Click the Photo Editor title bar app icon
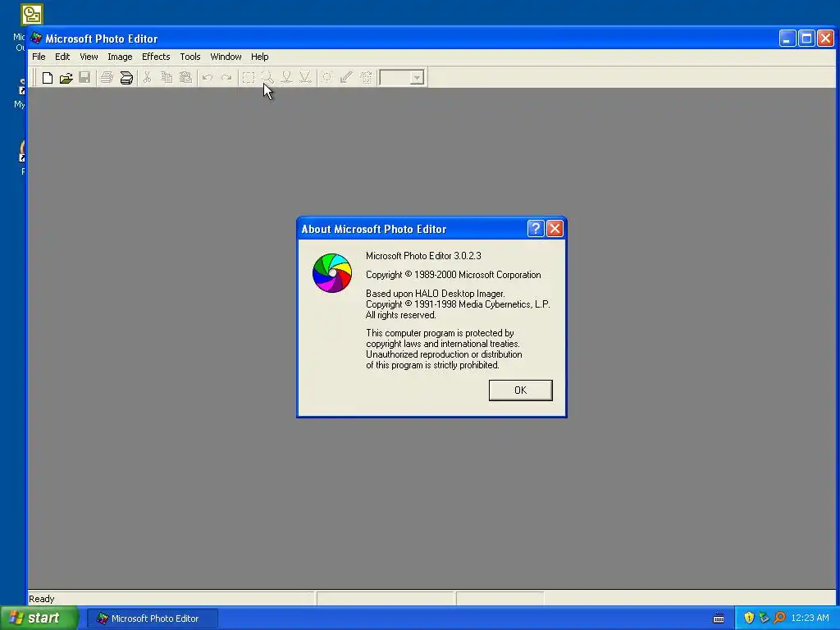This screenshot has width=840, height=630. tap(36, 38)
